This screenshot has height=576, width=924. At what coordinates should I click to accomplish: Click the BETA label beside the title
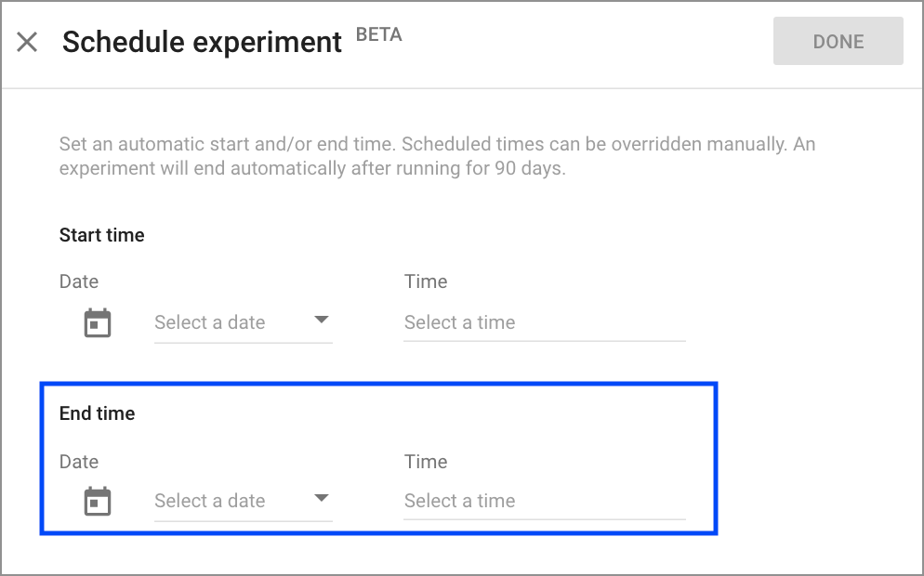pyautogui.click(x=379, y=36)
